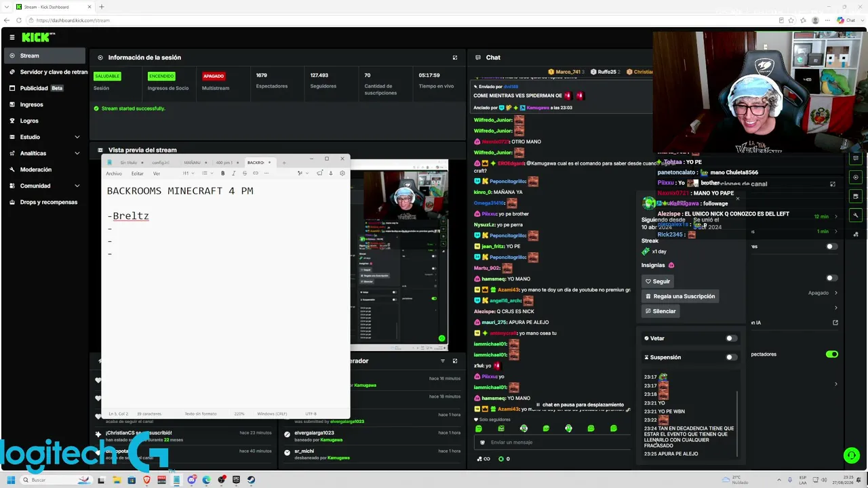Switch to the config.ini Notepad tab
Image resolution: width=868 pixels, height=488 pixels.
pos(161,163)
